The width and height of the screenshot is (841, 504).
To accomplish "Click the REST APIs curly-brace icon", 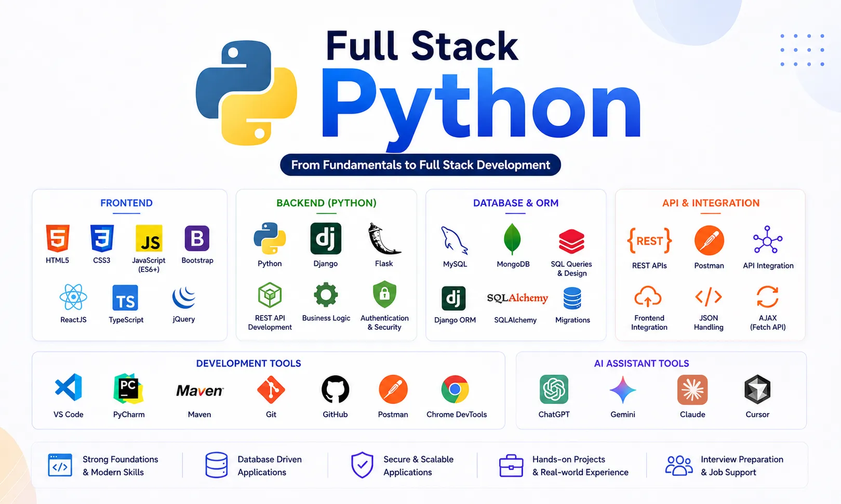I will [649, 241].
